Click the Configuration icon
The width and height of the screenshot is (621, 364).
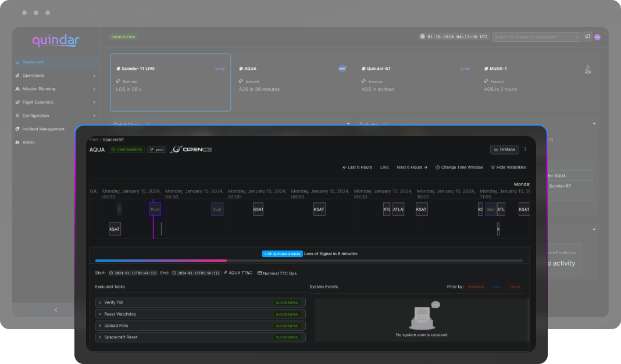tap(17, 116)
